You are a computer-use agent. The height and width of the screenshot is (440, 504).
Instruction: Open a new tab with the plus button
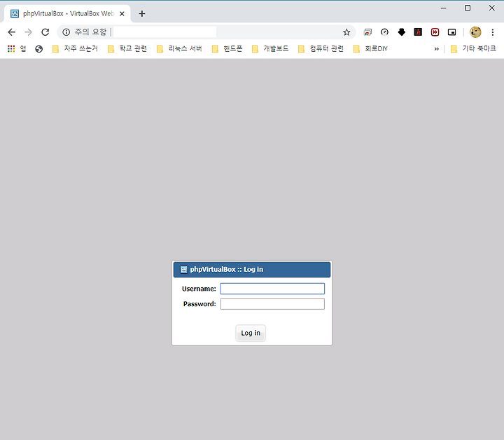[x=141, y=13]
